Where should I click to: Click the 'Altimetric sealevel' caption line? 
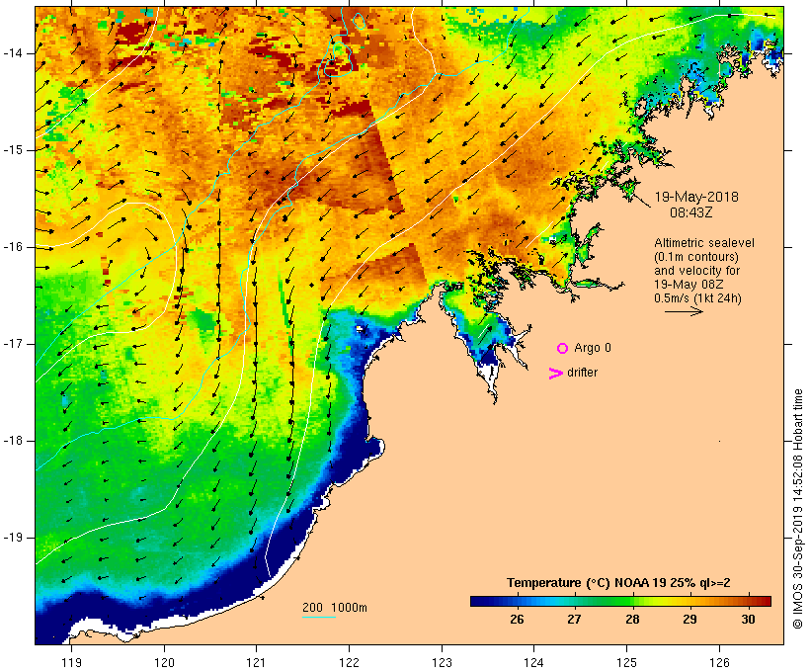(x=704, y=243)
